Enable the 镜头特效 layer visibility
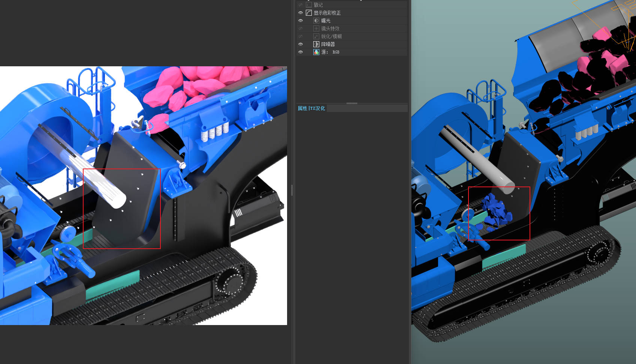Screen dimensions: 636x364 pyautogui.click(x=301, y=28)
